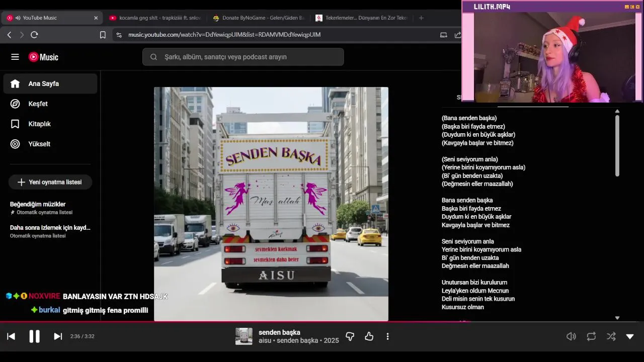Click the share icon in the address bar
The image size is (644, 362).
pos(458,35)
